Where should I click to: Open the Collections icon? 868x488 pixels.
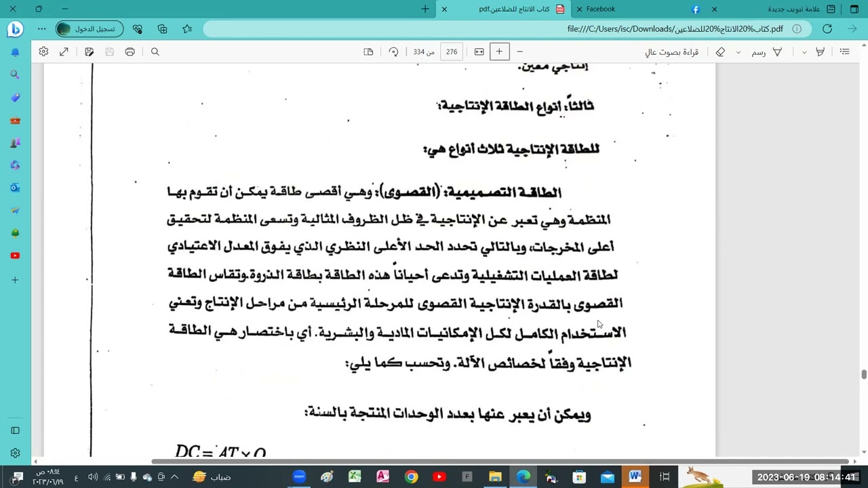pyautogui.click(x=162, y=29)
